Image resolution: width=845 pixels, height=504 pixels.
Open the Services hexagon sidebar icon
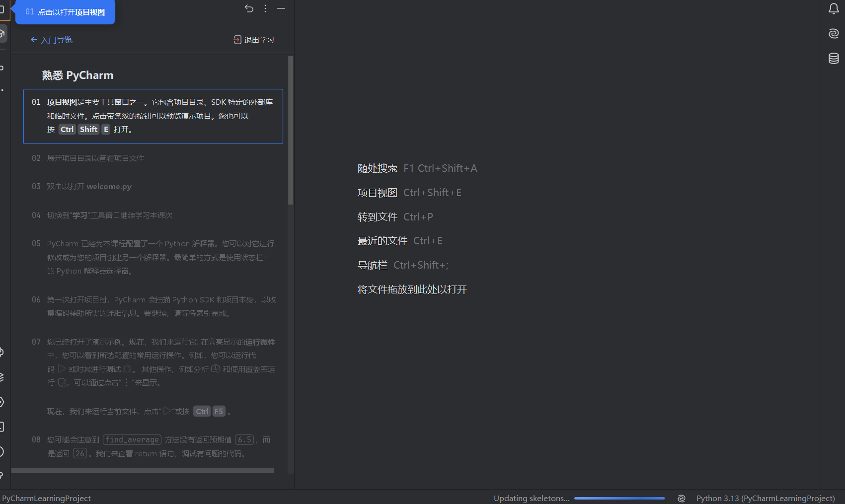click(2, 402)
